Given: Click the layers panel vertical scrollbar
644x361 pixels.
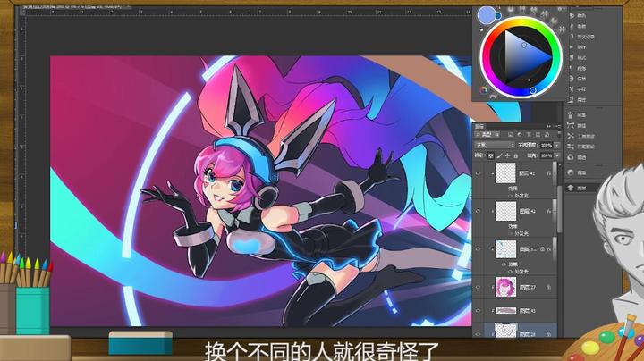Looking at the screenshot, I should tap(559, 209).
